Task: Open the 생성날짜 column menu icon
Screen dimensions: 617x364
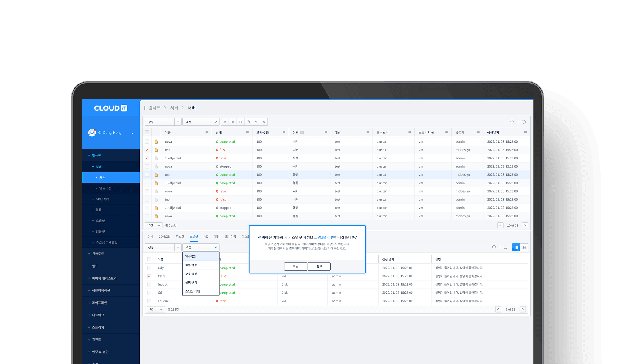Action: click(525, 132)
